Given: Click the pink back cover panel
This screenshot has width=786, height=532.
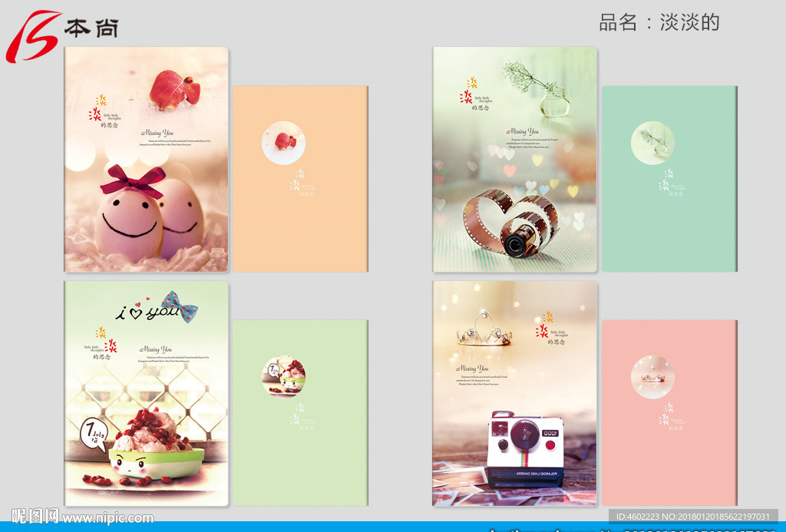Looking at the screenshot, I should click(x=669, y=413).
